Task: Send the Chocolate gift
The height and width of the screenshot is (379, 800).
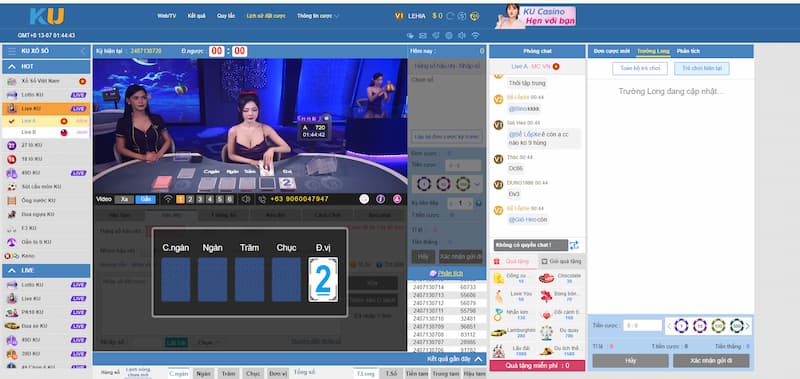Action: point(561,278)
